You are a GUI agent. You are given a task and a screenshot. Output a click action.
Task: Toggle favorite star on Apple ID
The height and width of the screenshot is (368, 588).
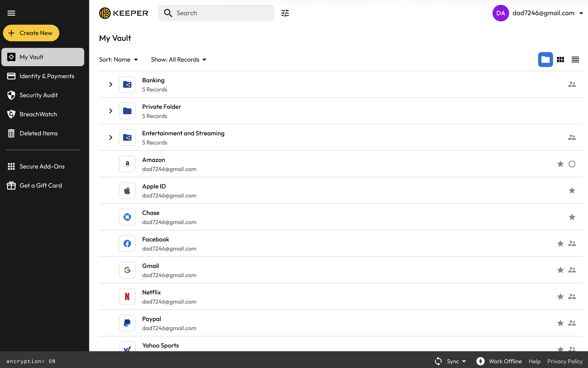(x=572, y=191)
